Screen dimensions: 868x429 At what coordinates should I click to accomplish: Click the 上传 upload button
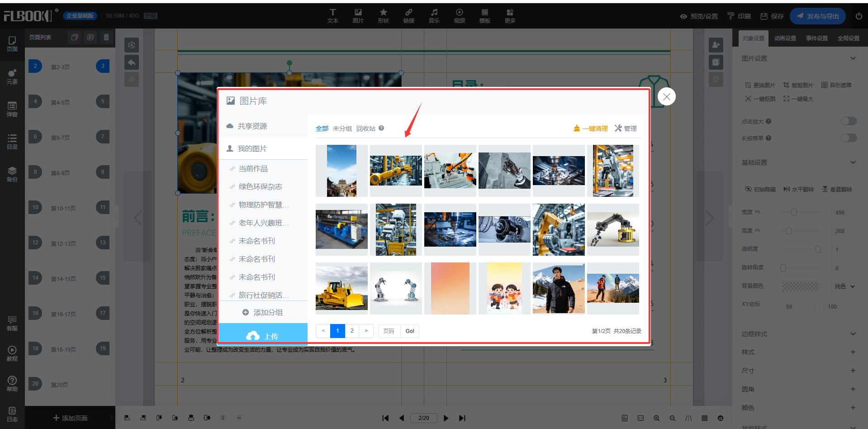pos(263,336)
